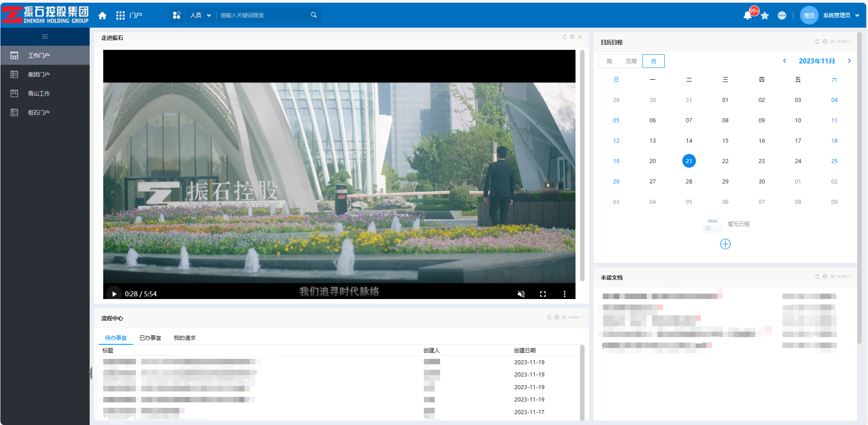Open the 待办事宜 tab
Viewport: 868px width, 425px height.
[116, 338]
